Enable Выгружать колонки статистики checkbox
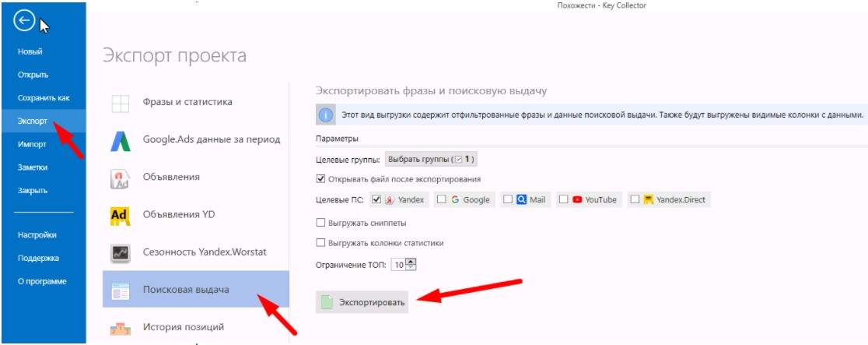The height and width of the screenshot is (345, 868). pyautogui.click(x=320, y=243)
